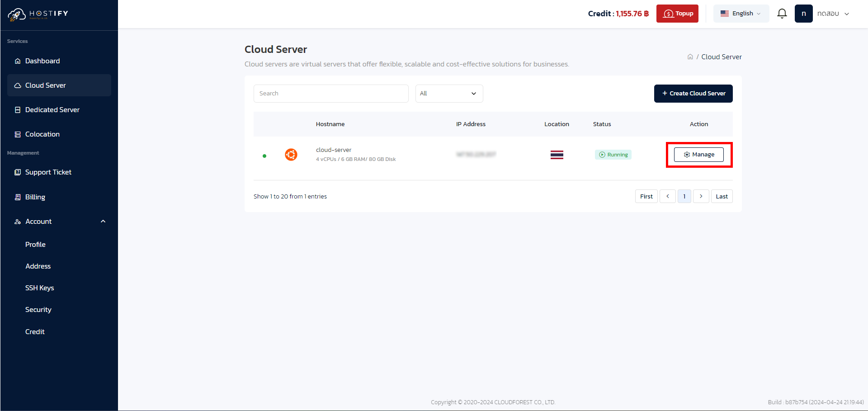Open the Profile menu item
The width and height of the screenshot is (868, 411).
[x=35, y=244]
